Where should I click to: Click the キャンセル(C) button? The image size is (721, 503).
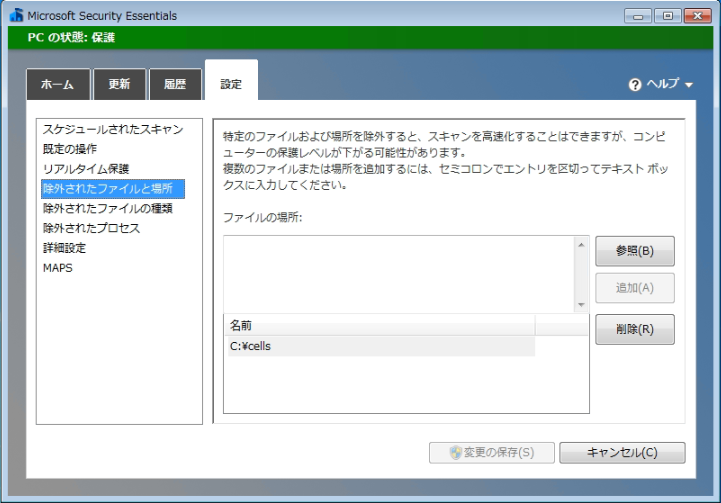tap(622, 453)
